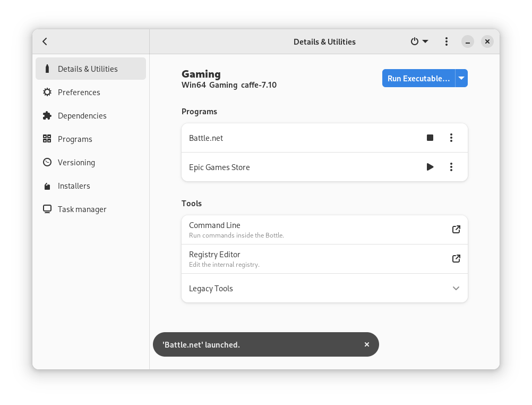Screen dimensions: 532x405
Task: Open Registry Editor external launch icon
Action: pyautogui.click(x=456, y=259)
